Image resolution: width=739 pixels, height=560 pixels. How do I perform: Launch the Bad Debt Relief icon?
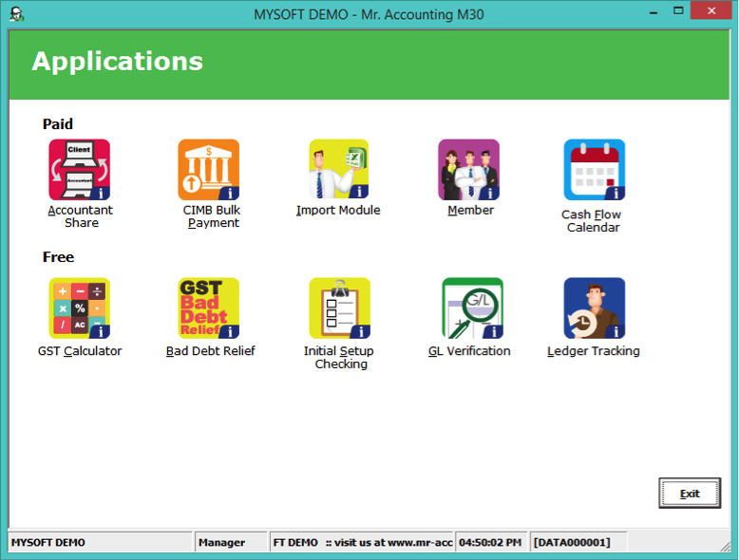pos(208,308)
